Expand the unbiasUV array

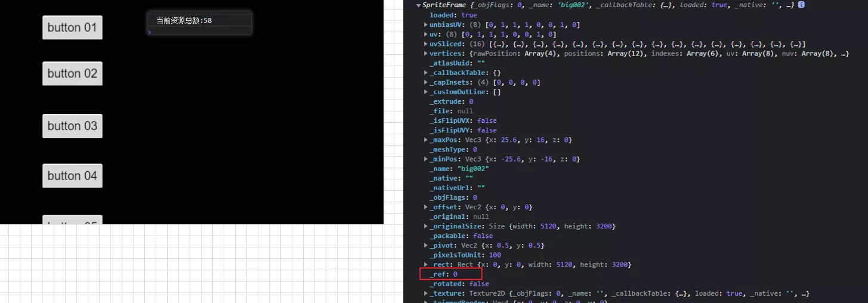(426, 25)
